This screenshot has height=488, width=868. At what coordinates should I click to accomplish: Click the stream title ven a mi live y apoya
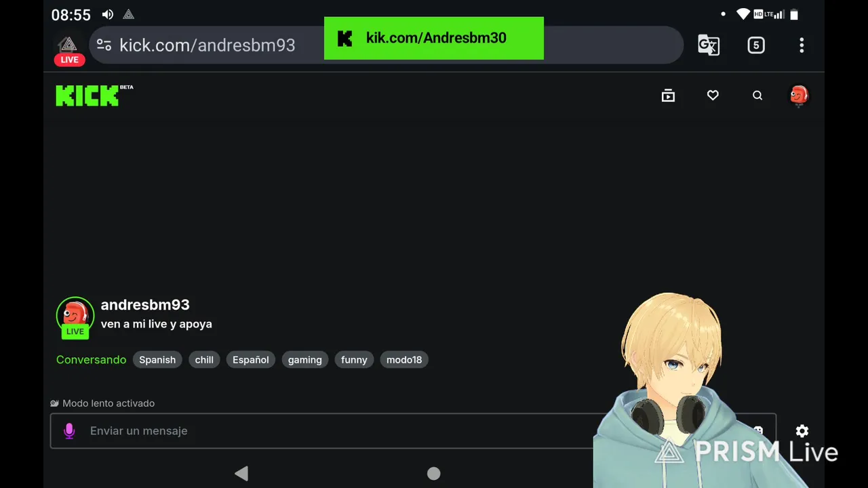click(x=157, y=324)
